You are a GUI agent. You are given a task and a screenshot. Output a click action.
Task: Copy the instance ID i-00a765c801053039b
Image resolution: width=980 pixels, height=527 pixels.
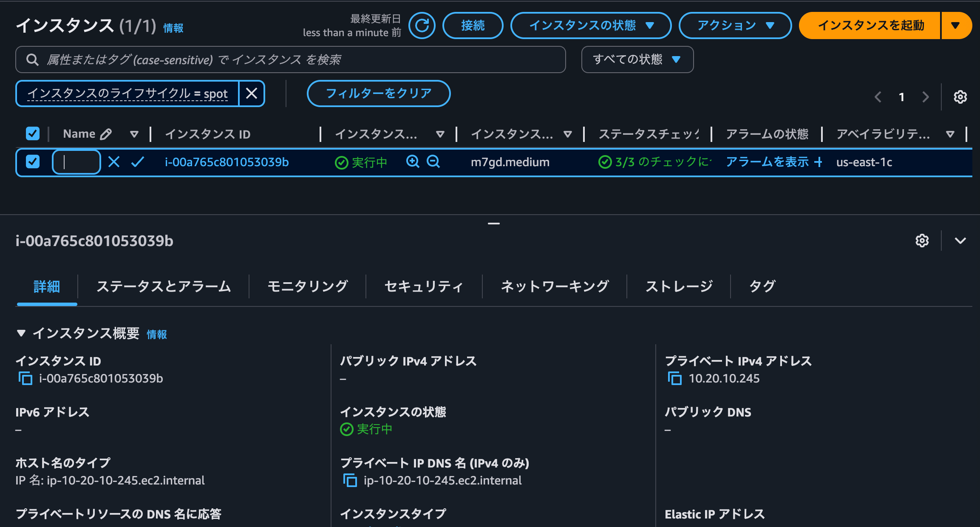click(25, 378)
